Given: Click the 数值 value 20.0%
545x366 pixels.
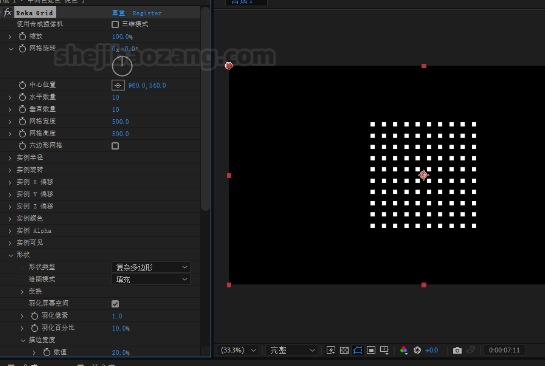Looking at the screenshot, I should pyautogui.click(x=121, y=352).
